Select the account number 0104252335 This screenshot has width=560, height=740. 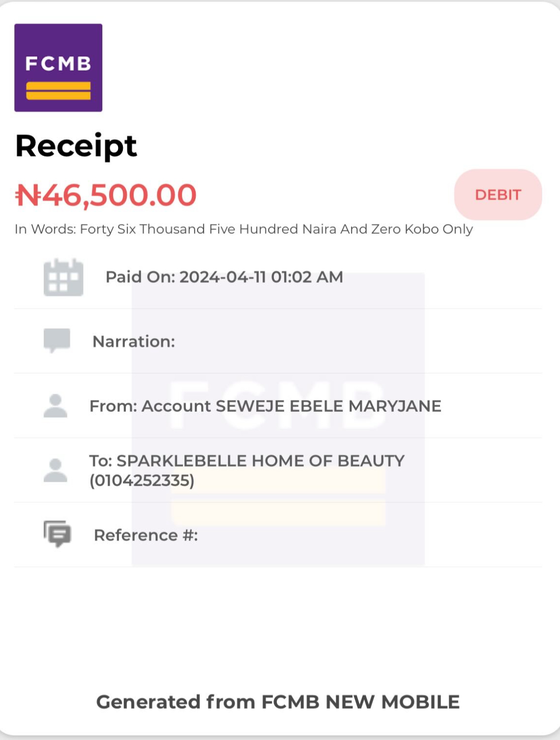point(142,481)
